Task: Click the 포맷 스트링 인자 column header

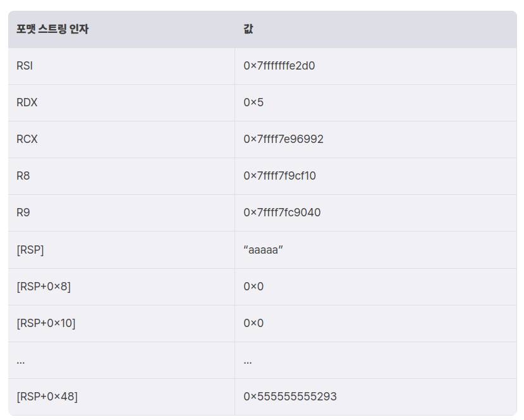Action: tap(52, 29)
